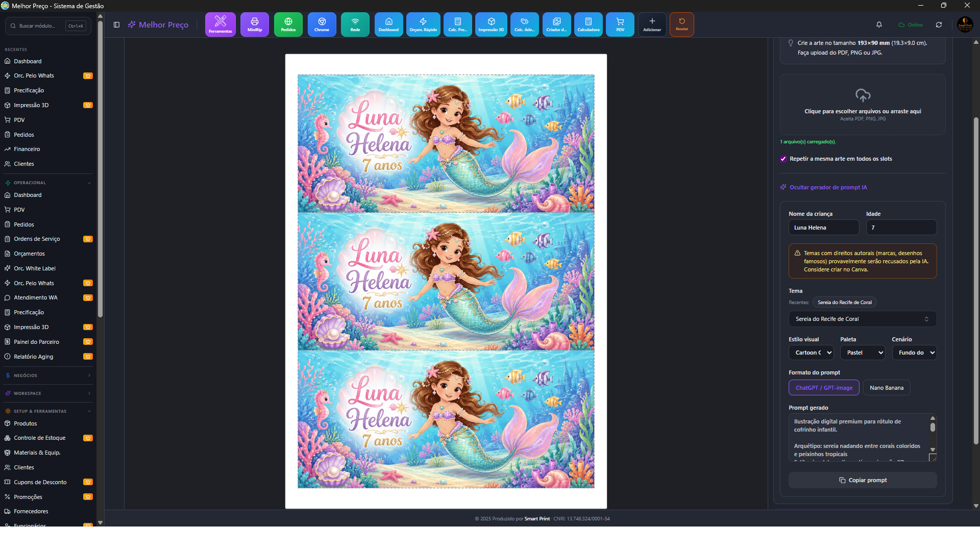980x551 pixels.
Task: Open the PDV toolbar shortcut
Action: click(620, 24)
